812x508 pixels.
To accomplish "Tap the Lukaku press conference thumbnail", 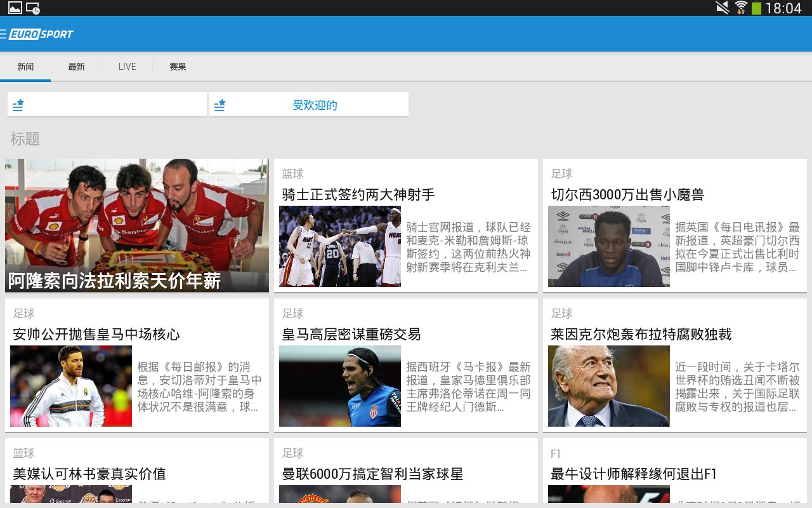I will coord(609,246).
